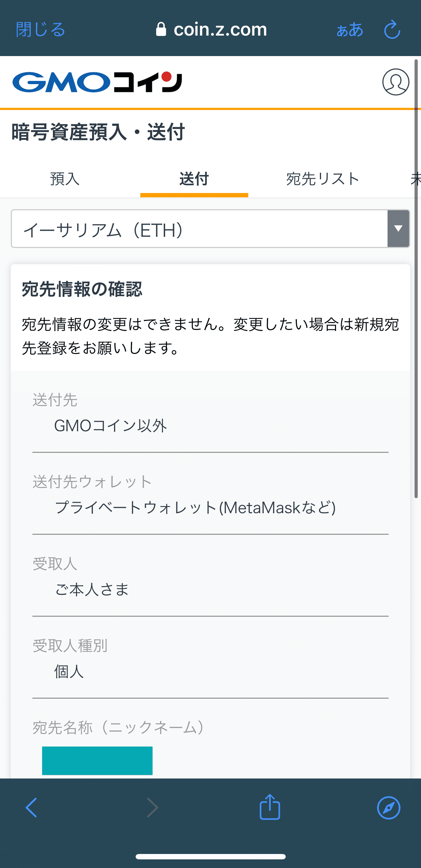The height and width of the screenshot is (868, 421).
Task: Tap the coin.z.com address text
Action: pyautogui.click(x=220, y=29)
